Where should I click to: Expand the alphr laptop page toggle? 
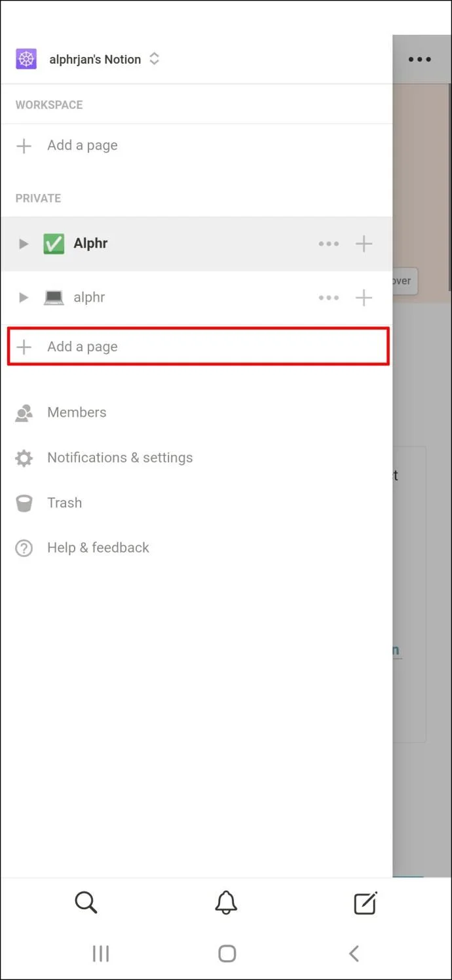coord(24,298)
